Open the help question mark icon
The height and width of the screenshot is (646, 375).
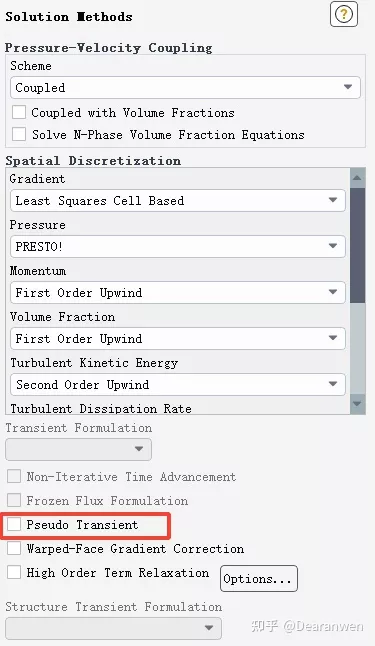(x=344, y=14)
